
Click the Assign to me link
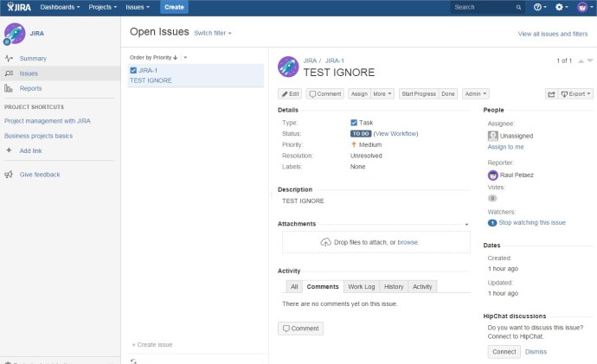[x=505, y=147]
